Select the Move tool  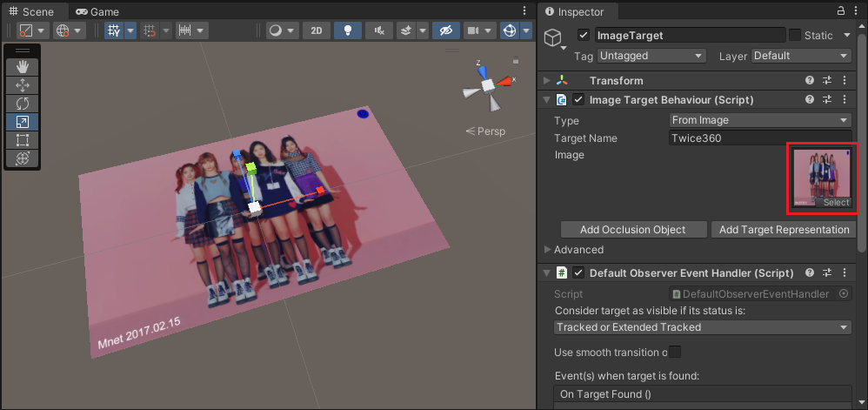[22, 85]
